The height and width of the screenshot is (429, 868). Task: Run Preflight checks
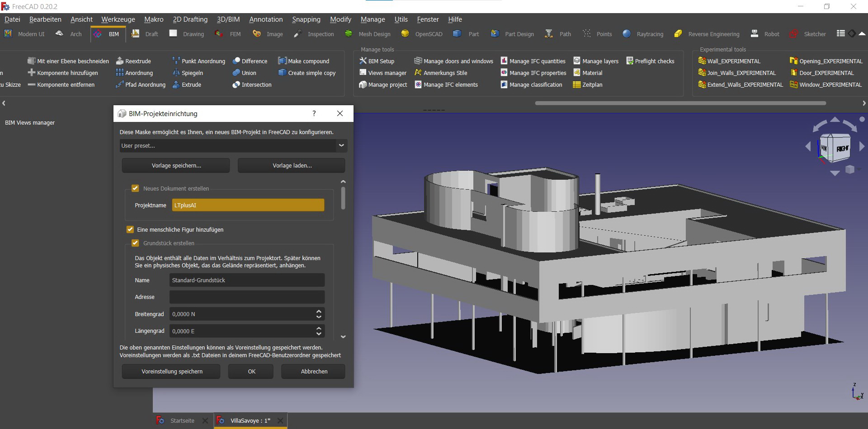point(650,61)
